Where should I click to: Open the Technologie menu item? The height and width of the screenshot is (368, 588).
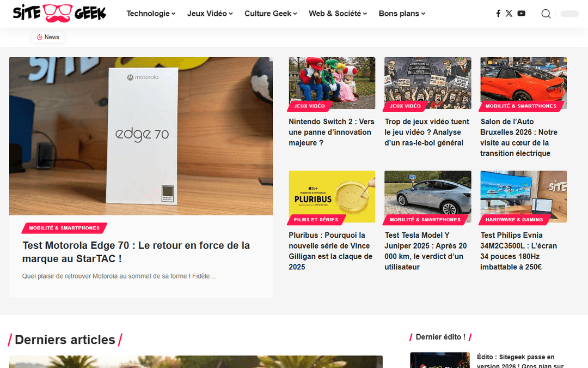pos(148,14)
